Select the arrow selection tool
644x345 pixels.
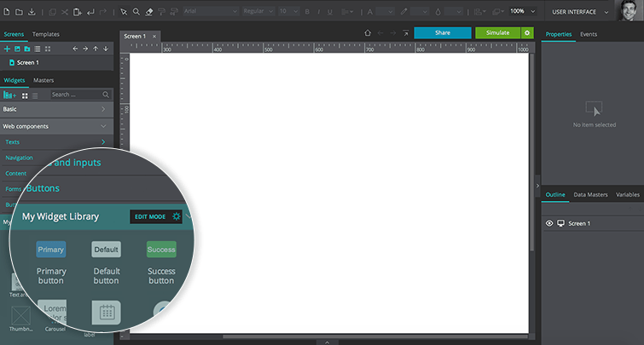click(124, 12)
